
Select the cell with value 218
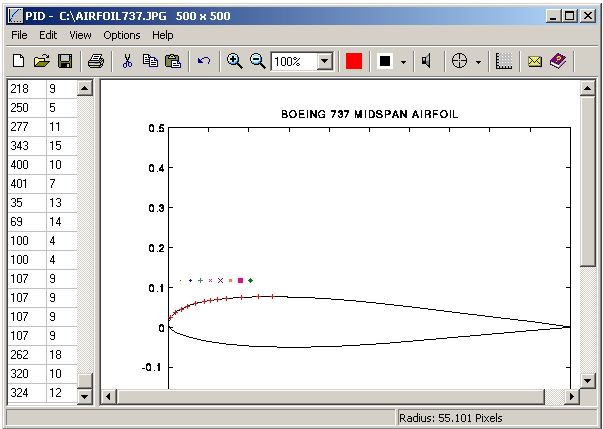27,89
